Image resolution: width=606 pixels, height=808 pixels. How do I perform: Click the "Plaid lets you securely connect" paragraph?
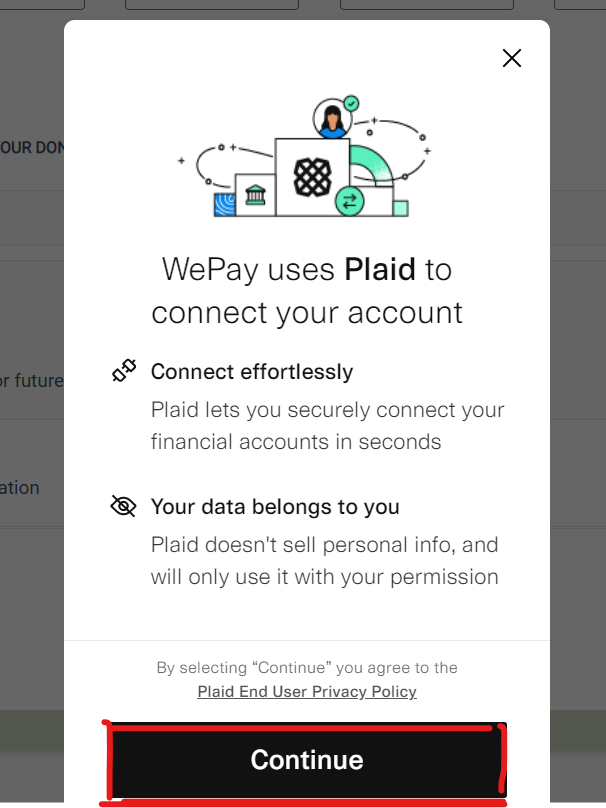[327, 426]
